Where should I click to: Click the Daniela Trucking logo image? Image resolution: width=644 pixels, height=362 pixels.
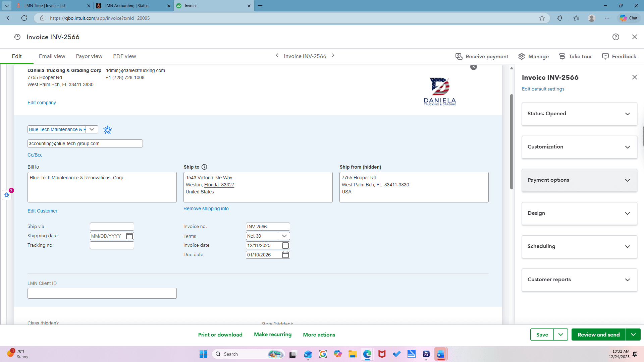coord(440,92)
